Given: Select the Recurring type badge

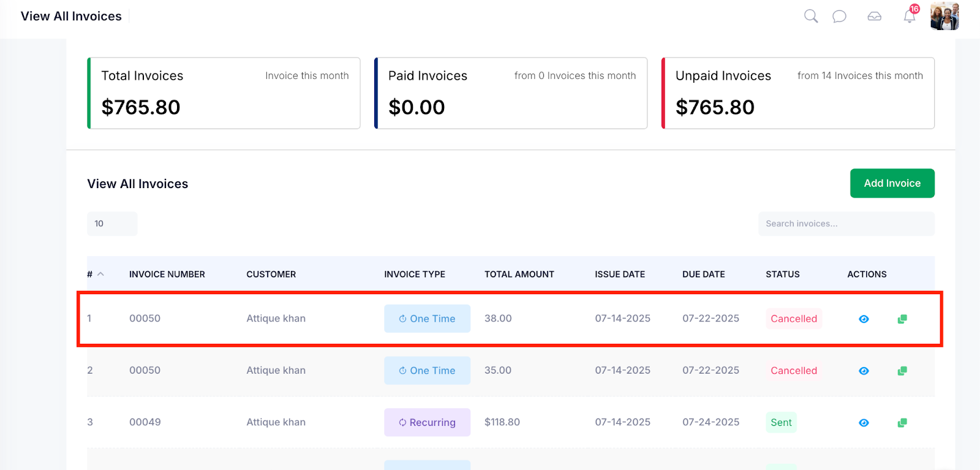Looking at the screenshot, I should click(x=428, y=422).
